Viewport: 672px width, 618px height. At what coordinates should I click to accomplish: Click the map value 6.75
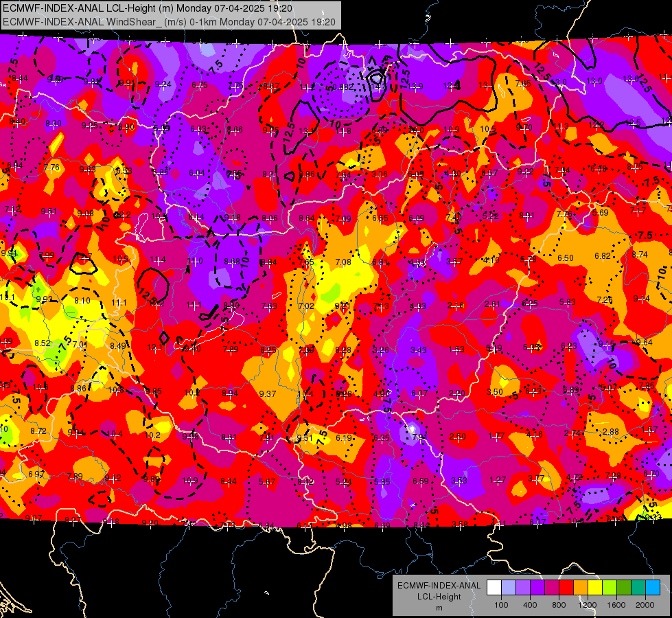[x=200, y=85]
